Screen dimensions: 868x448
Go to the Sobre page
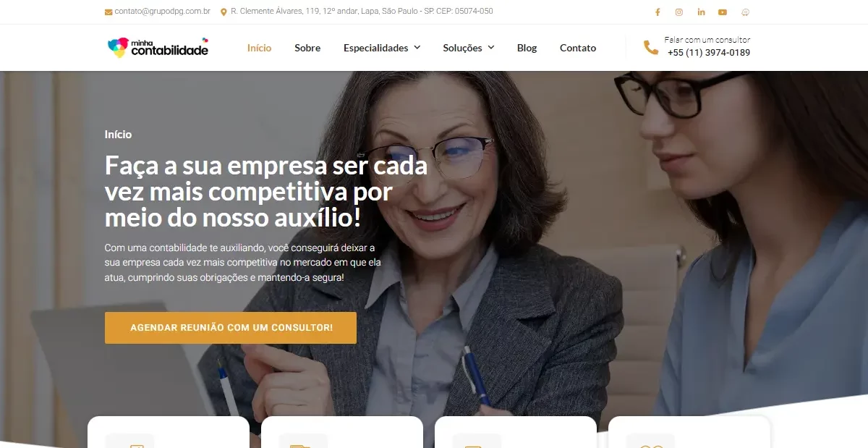[x=307, y=48]
